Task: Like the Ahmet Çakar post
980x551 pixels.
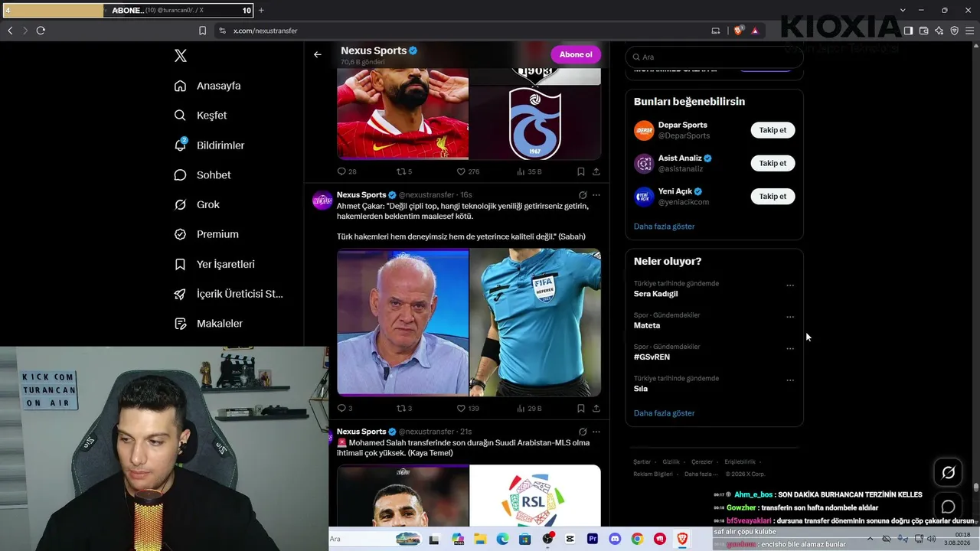Action: 468,409
